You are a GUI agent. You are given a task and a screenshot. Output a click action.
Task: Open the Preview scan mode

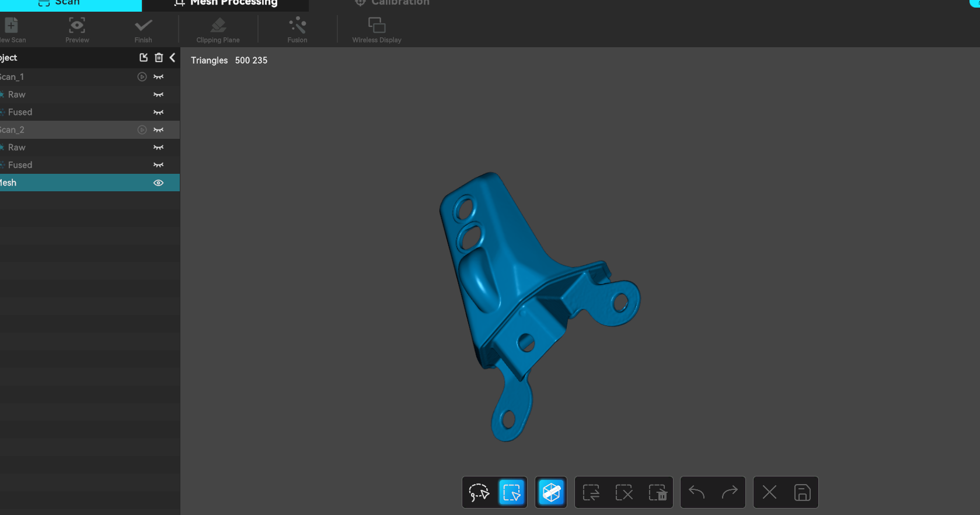77,30
